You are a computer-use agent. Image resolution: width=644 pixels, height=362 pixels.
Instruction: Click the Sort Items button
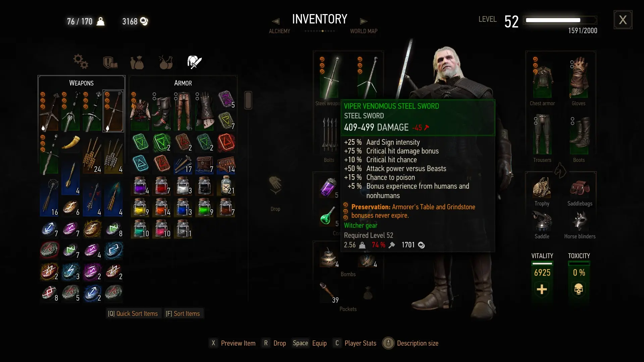pyautogui.click(x=183, y=313)
